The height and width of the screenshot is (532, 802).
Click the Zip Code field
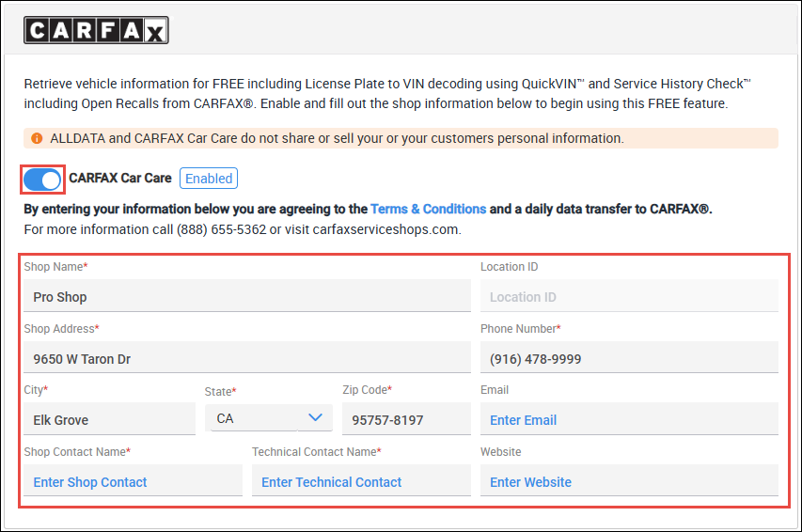pos(405,420)
